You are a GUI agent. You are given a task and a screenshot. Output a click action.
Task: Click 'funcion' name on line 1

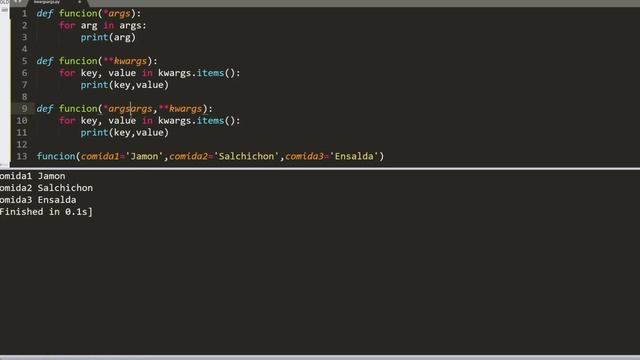tap(78, 14)
